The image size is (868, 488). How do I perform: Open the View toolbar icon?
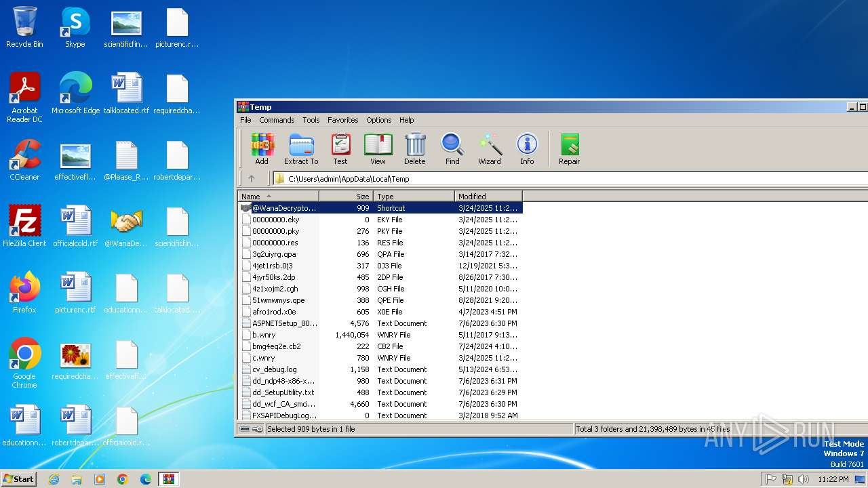[378, 149]
